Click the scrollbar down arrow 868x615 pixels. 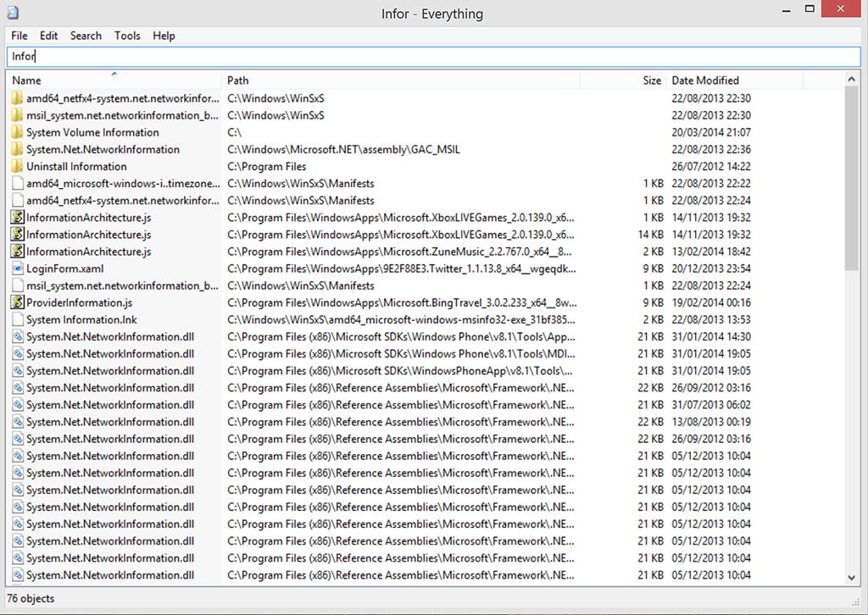852,577
